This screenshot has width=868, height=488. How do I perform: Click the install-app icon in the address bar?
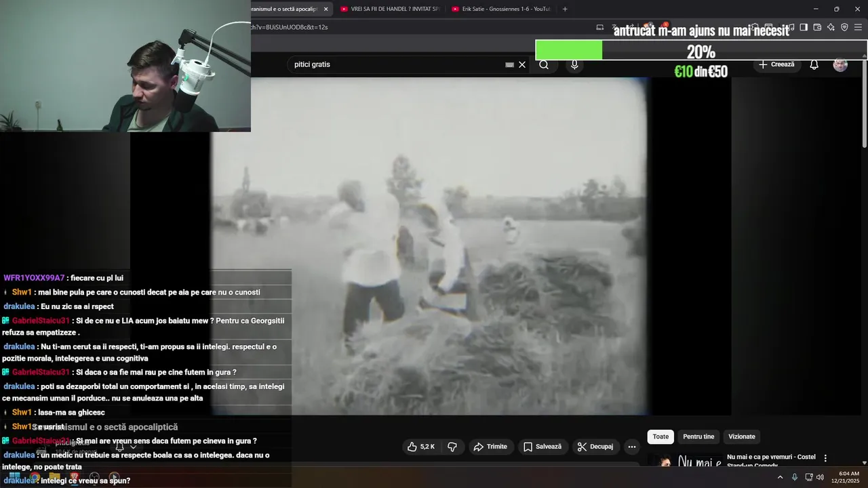599,27
